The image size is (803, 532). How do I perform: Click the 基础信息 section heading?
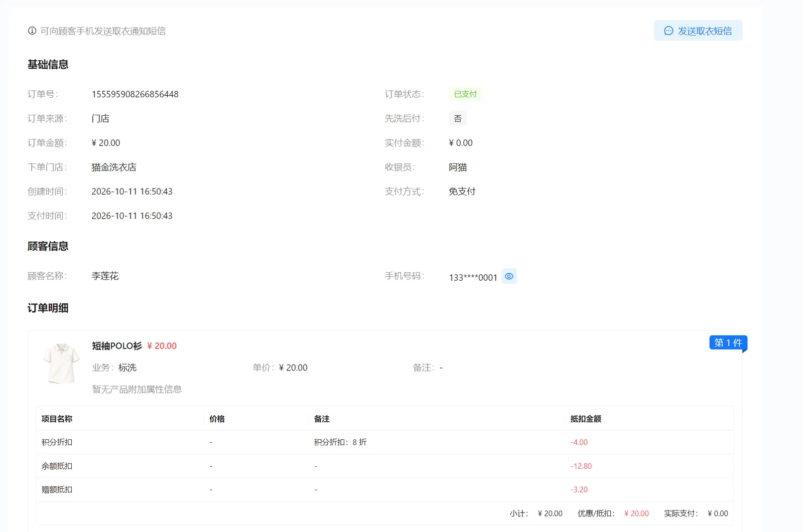coord(48,65)
